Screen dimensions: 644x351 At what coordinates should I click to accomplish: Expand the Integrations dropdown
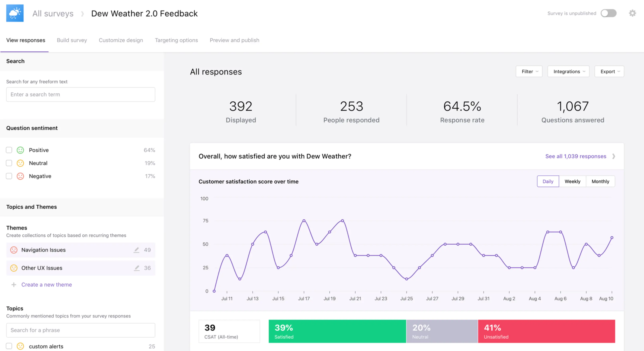[568, 72]
